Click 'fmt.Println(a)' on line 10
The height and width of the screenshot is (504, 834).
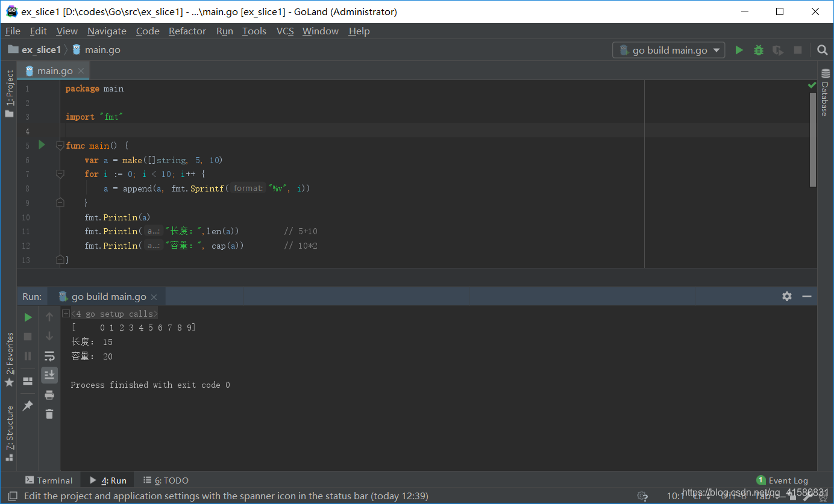pos(118,217)
